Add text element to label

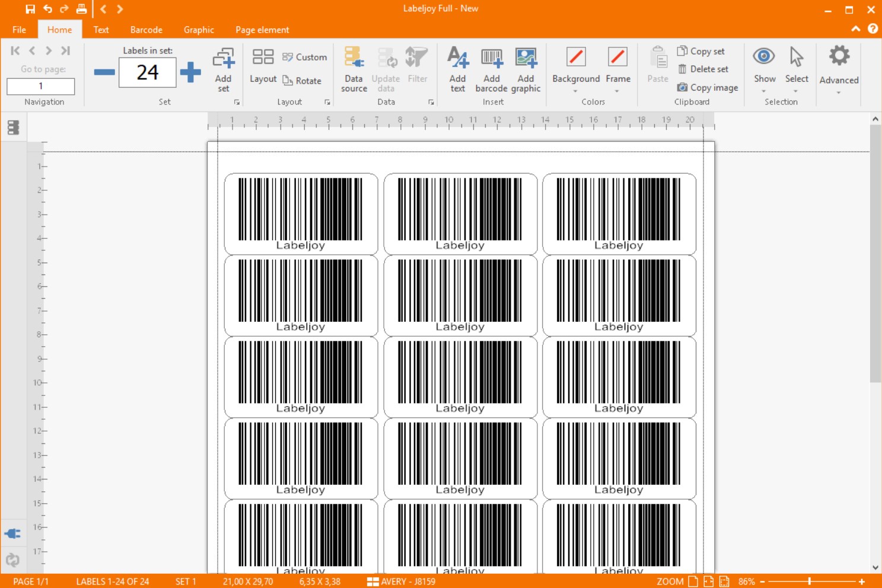(457, 70)
